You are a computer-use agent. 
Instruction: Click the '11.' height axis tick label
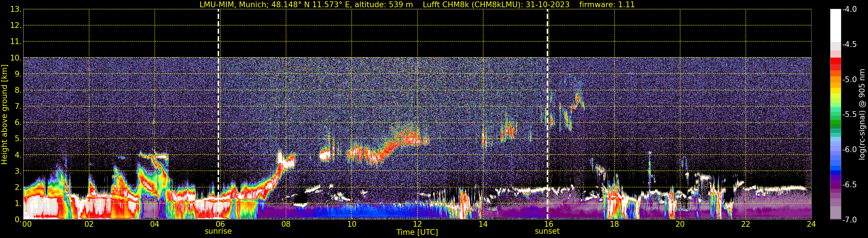(x=16, y=42)
